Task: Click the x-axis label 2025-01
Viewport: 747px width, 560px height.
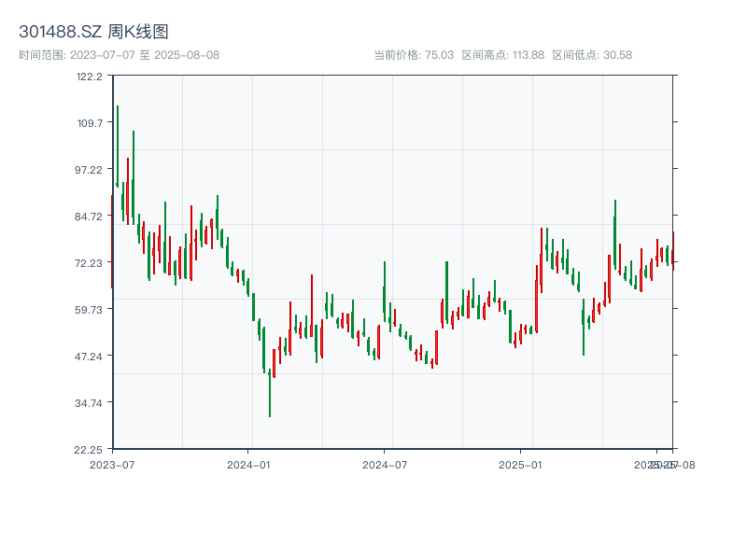Action: tap(520, 465)
